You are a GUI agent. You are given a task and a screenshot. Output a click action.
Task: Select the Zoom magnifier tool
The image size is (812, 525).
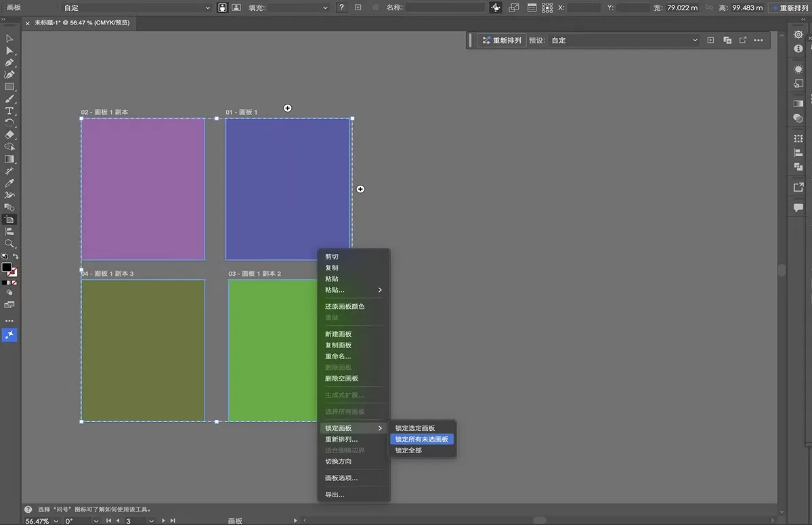9,243
